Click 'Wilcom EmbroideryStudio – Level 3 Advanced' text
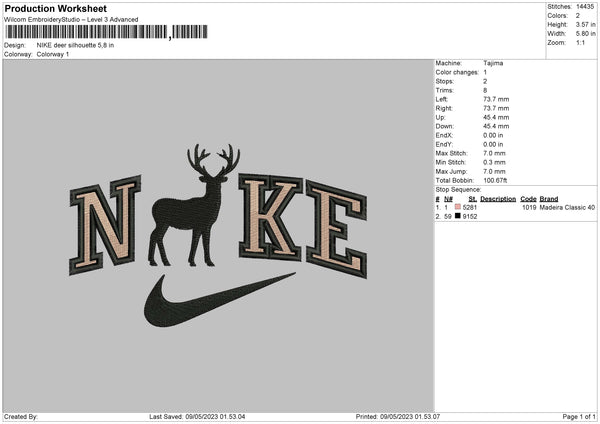Screen dimensions: 600x424 (x=71, y=20)
